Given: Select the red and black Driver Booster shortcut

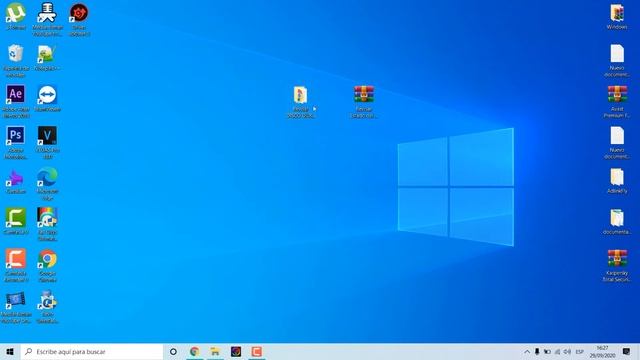Looking at the screenshot, I should (79, 19).
